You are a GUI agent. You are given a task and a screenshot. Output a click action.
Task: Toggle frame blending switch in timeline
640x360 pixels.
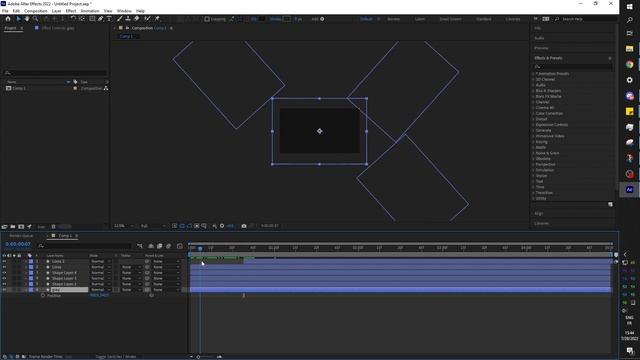[x=160, y=246]
